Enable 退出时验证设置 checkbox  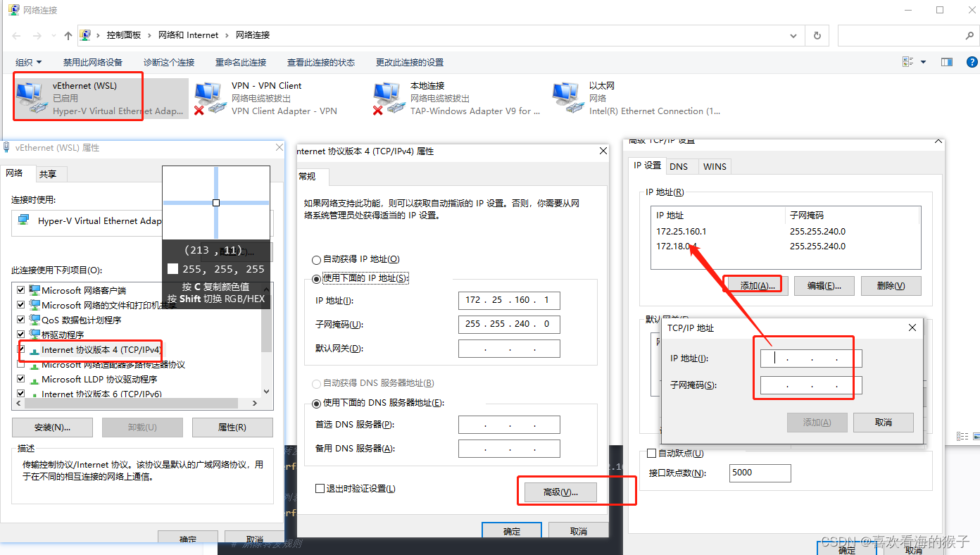320,489
